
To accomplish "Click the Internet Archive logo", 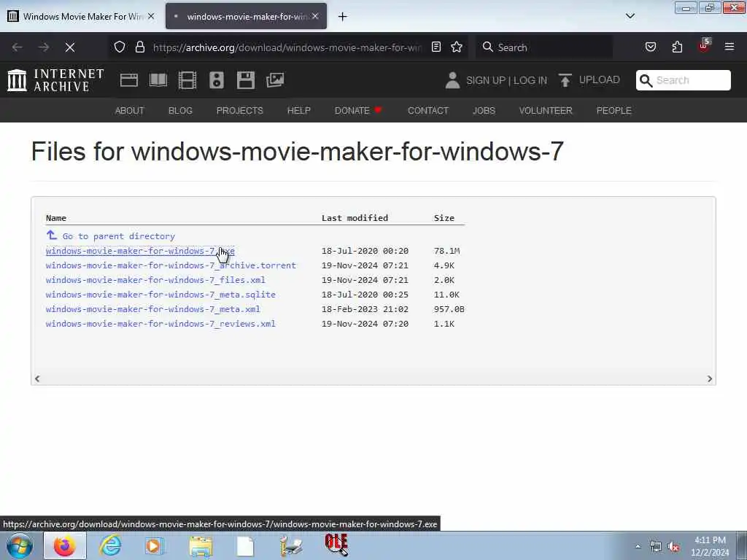I will [x=55, y=80].
